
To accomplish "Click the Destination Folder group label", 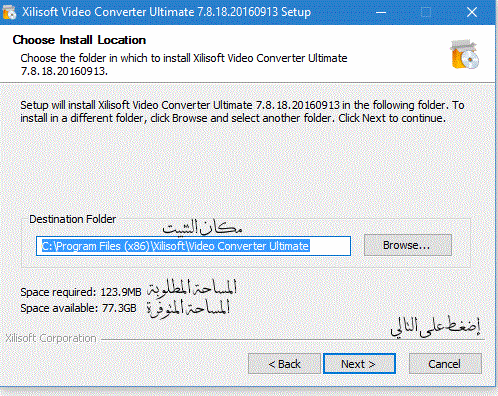I will coord(72,219).
